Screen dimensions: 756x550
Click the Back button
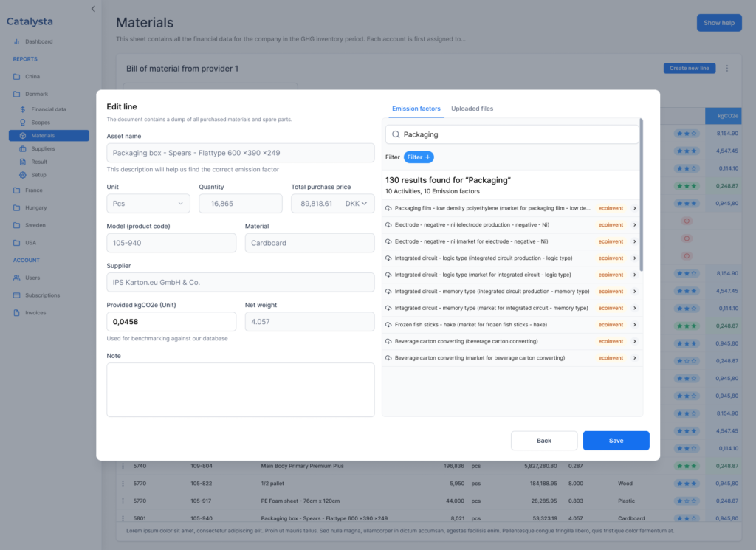click(x=543, y=441)
